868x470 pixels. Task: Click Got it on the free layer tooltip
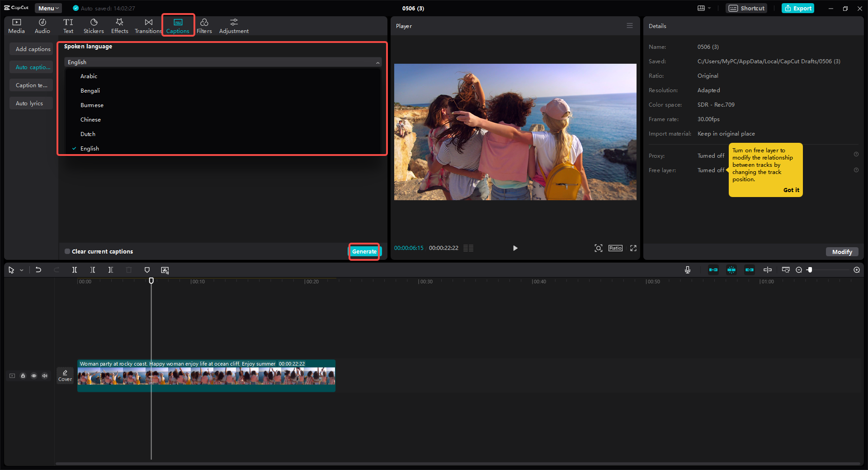[791, 190]
